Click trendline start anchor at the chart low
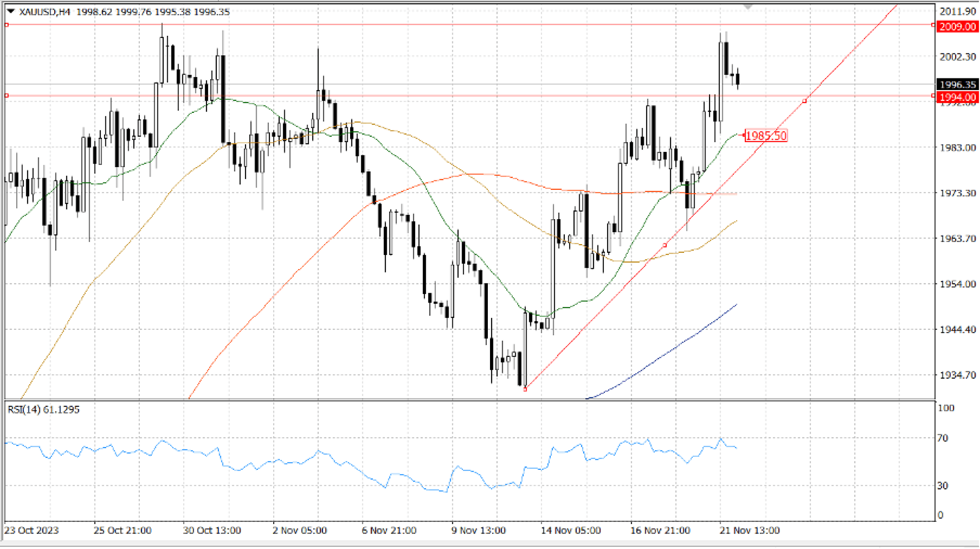 pos(525,389)
